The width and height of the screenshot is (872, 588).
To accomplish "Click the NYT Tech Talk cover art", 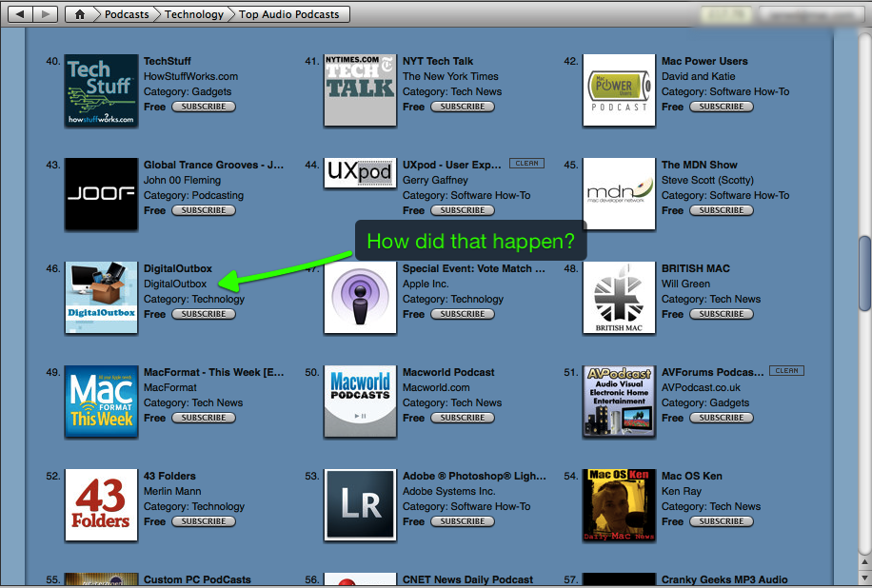I will tap(360, 90).
